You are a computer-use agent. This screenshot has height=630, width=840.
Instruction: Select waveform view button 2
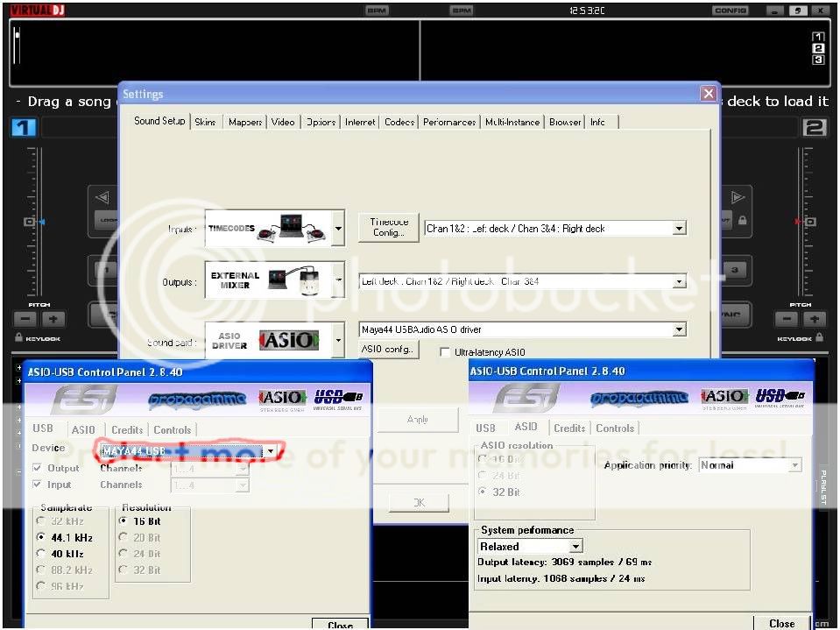pyautogui.click(x=818, y=48)
